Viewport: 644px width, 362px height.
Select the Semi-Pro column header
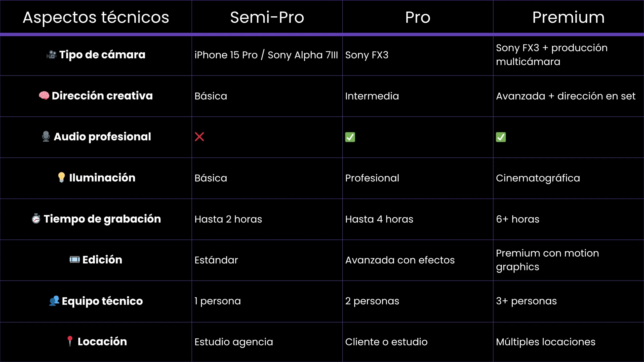267,17
